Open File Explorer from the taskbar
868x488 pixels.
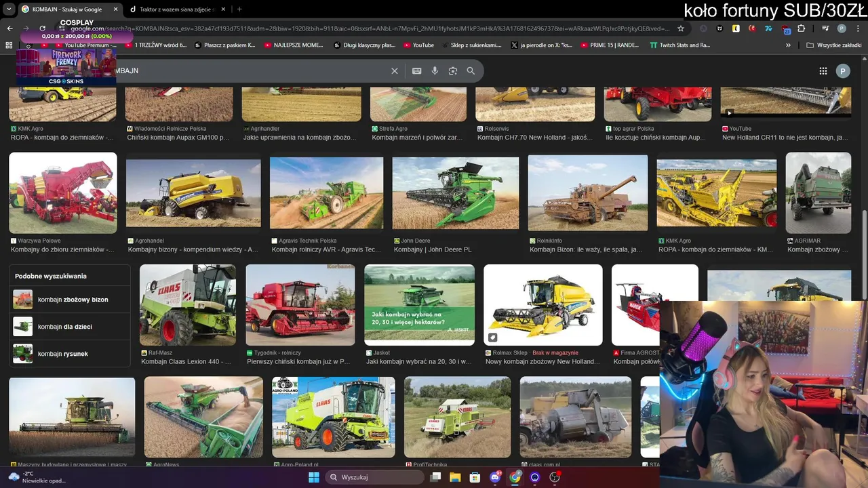coord(455,477)
